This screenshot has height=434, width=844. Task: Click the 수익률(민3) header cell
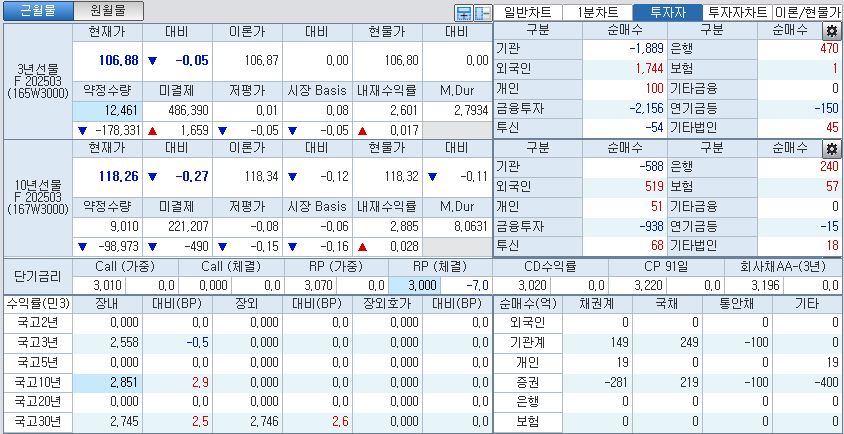point(38,304)
